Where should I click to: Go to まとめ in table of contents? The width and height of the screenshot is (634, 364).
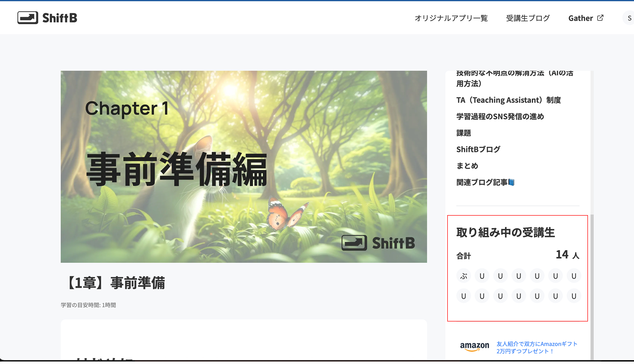pos(467,166)
